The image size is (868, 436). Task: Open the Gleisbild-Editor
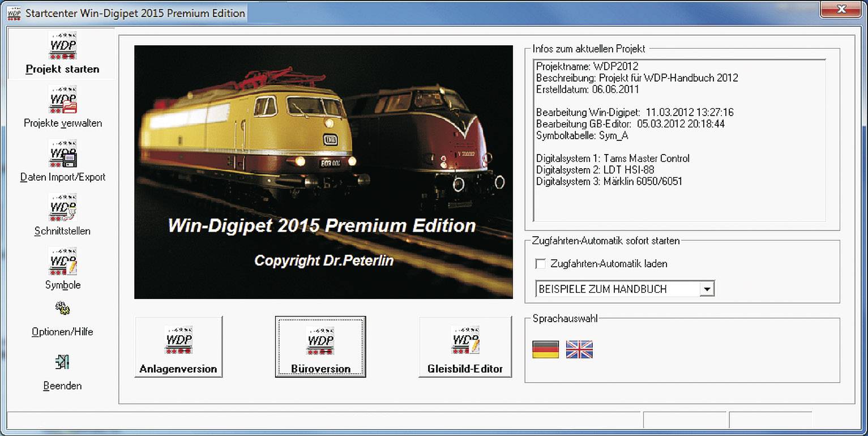click(464, 347)
